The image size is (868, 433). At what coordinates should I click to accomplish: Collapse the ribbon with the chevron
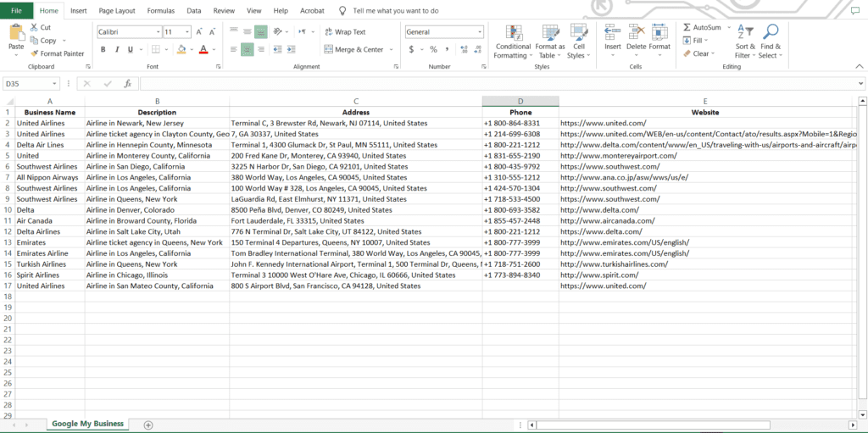pos(860,66)
